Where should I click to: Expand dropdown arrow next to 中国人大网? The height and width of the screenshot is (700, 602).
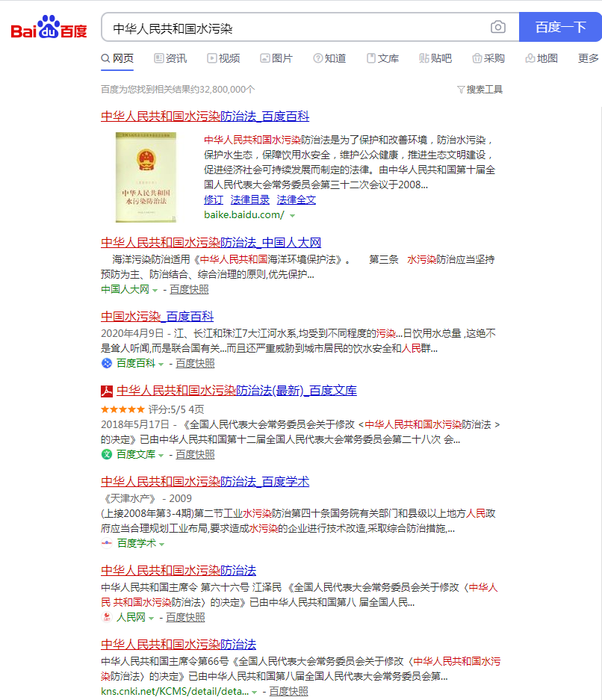coord(155,290)
